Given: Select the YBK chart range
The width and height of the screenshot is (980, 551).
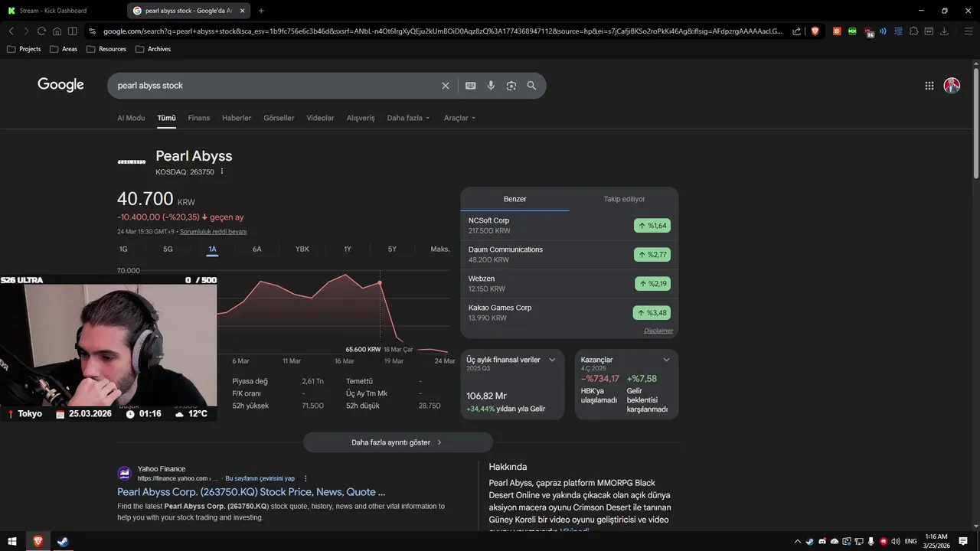Looking at the screenshot, I should pos(302,249).
